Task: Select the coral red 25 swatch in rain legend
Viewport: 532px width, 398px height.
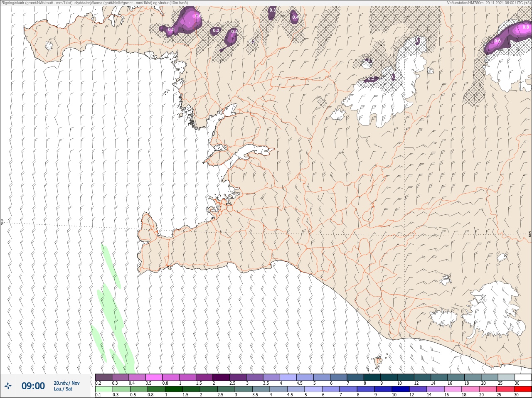Action: 505,389
